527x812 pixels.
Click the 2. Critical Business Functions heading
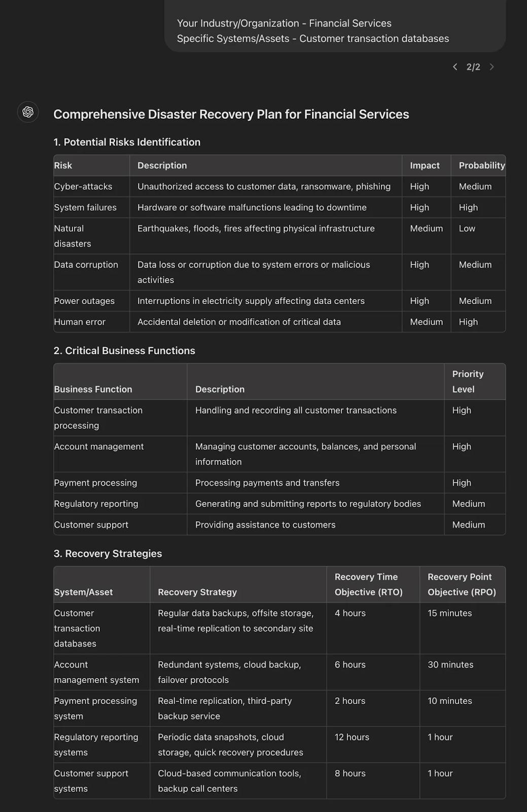coord(124,351)
